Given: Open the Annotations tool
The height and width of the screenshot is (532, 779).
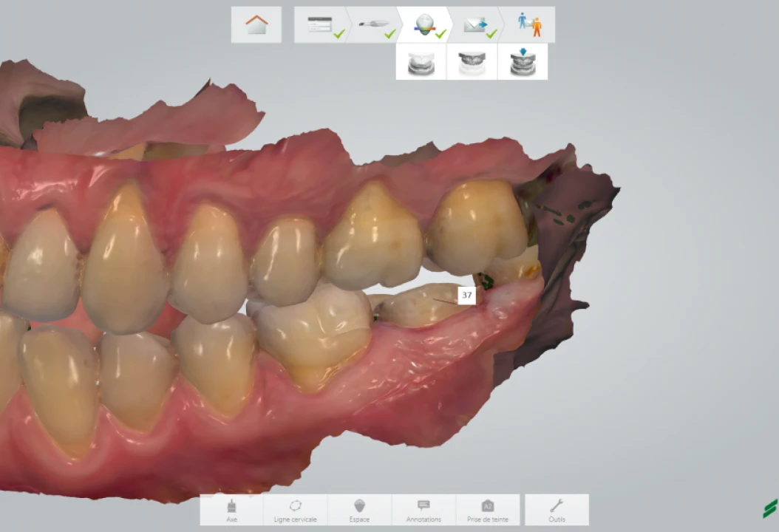Looking at the screenshot, I should [x=423, y=510].
